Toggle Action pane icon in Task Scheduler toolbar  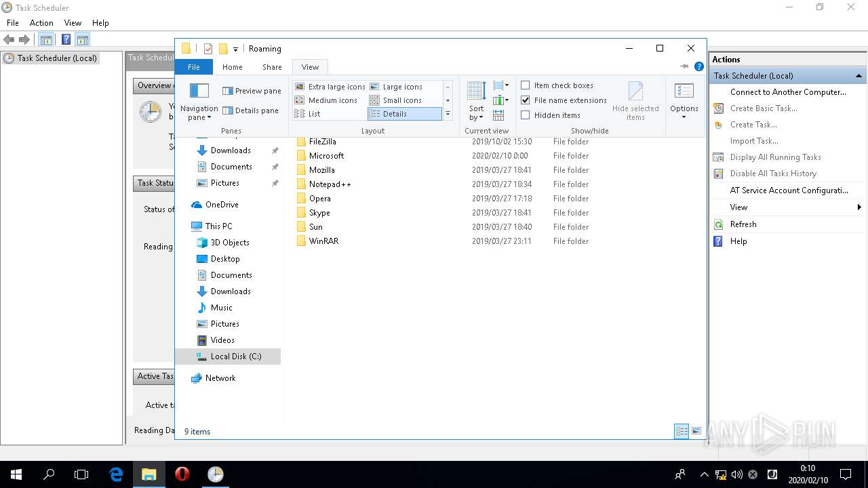tap(83, 40)
